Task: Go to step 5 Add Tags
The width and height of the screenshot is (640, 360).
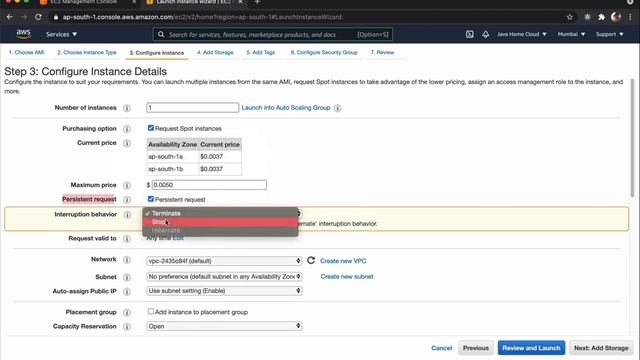Action: pos(260,52)
